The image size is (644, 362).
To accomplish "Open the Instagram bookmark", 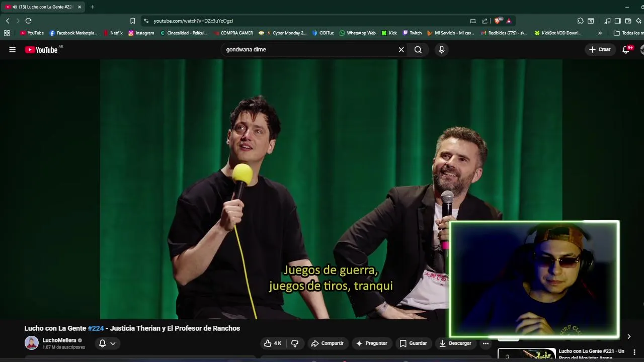I will coord(141,33).
